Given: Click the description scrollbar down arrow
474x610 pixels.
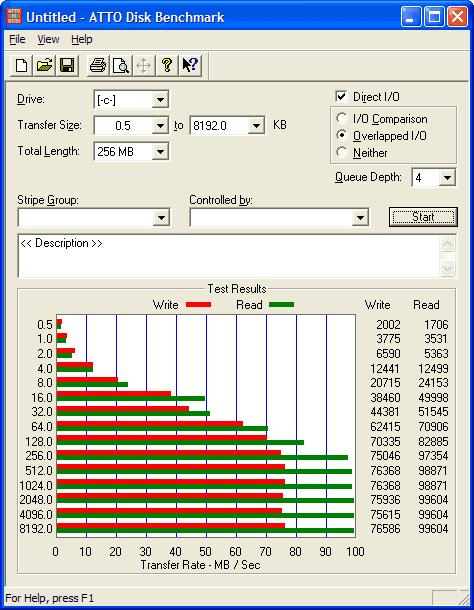Looking at the screenshot, I should [x=448, y=268].
